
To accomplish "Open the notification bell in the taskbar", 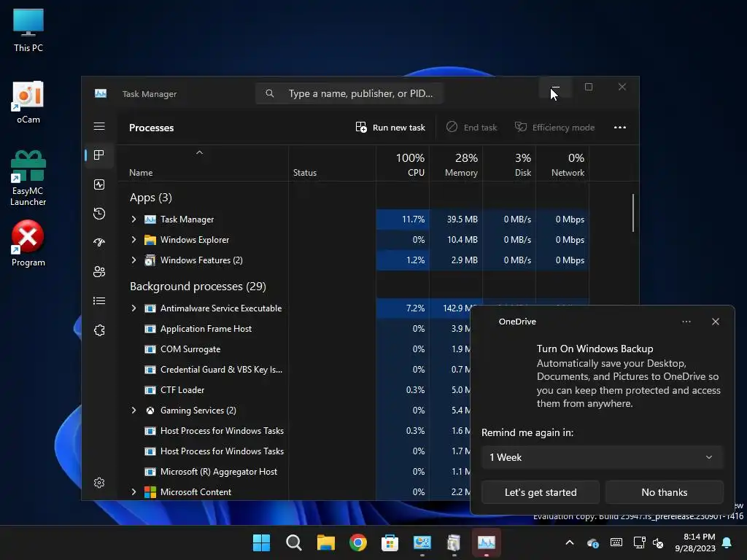I will 727,542.
